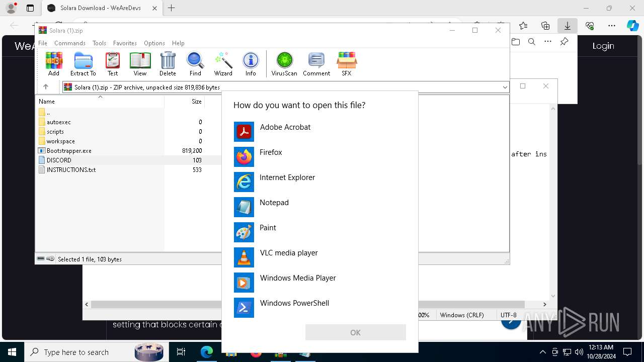Viewport: 644px width, 362px height.
Task: Open the Help menu
Action: coord(178,43)
